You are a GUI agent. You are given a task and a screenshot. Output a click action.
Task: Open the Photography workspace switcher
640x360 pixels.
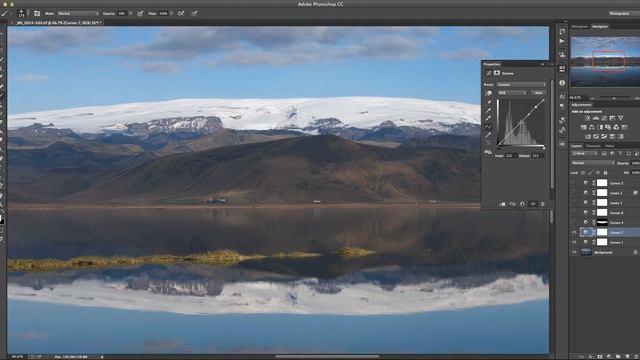pos(624,13)
